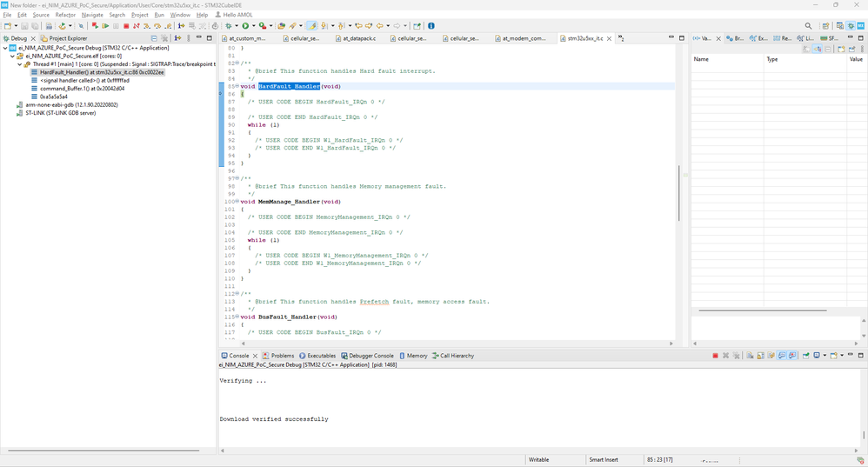
Task: Switch to the Problems tab
Action: (x=278, y=356)
